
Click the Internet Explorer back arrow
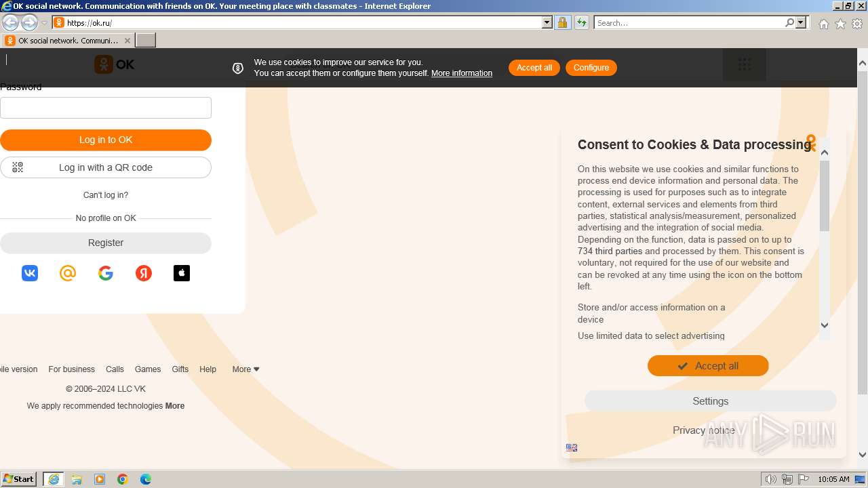click(10, 22)
